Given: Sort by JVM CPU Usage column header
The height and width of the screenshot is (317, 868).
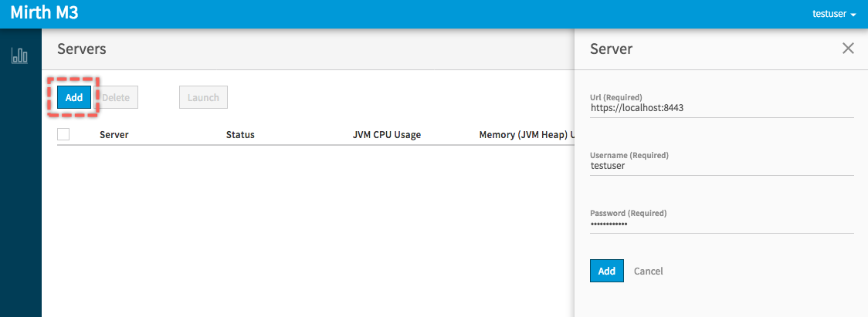Looking at the screenshot, I should click(x=387, y=134).
